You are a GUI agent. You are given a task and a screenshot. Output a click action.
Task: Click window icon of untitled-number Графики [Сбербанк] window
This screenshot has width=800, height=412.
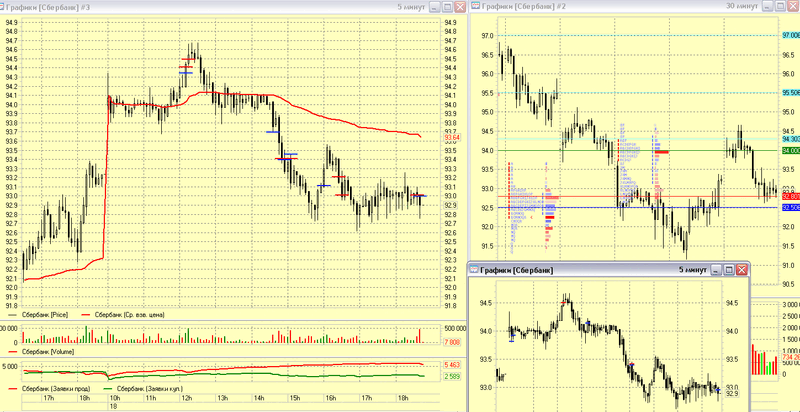click(x=474, y=269)
